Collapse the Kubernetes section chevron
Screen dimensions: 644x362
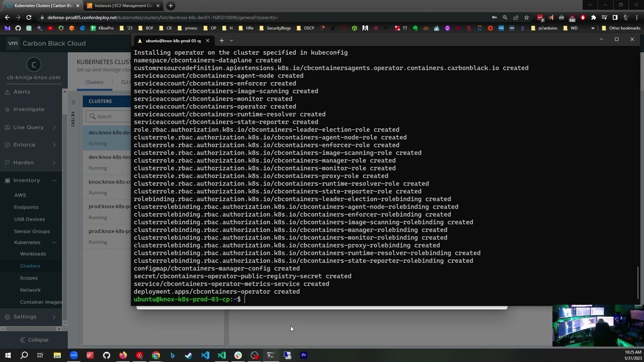tap(55, 242)
